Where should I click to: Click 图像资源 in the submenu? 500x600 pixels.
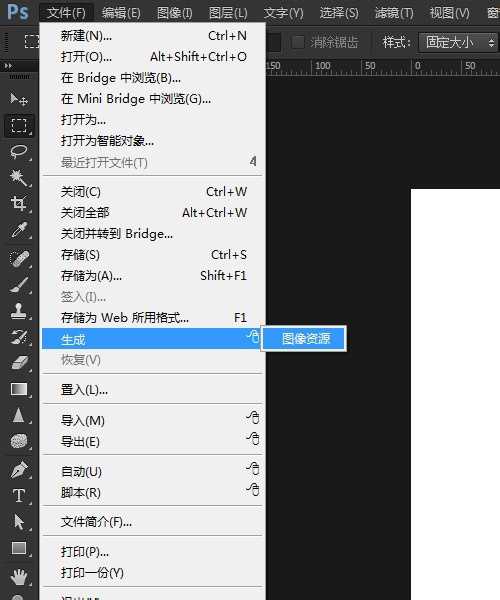click(304, 338)
